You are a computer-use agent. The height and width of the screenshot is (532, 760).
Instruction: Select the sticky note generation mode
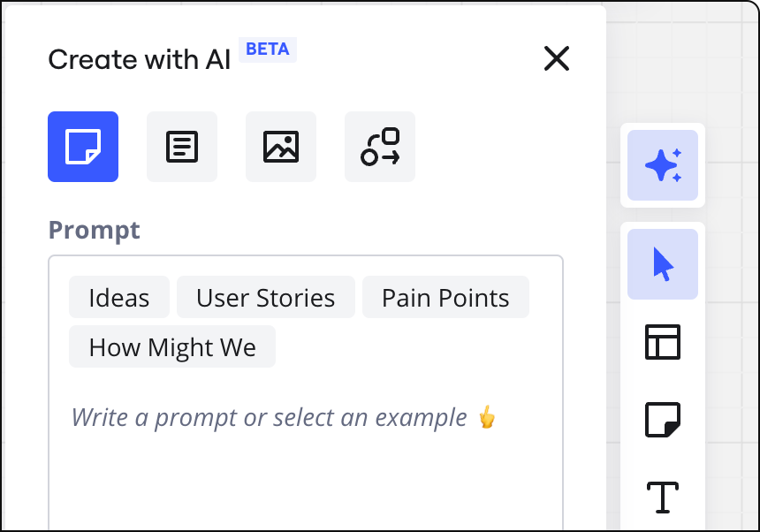point(83,147)
